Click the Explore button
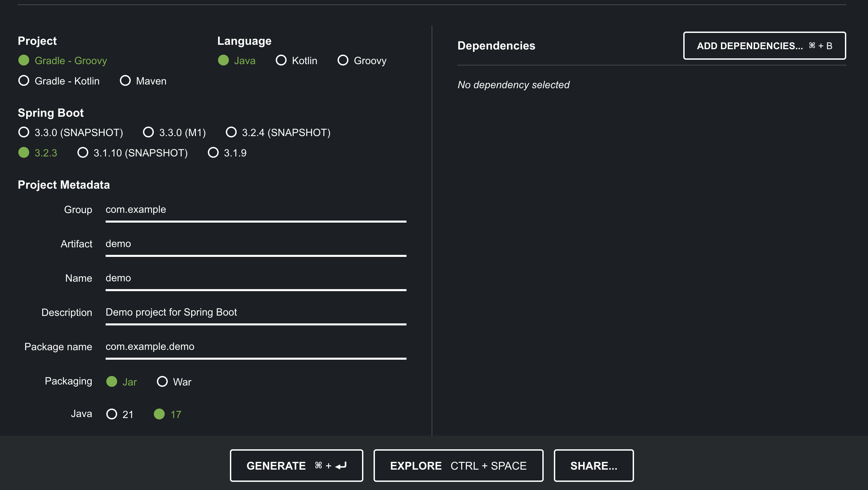The width and height of the screenshot is (868, 490). point(458,466)
